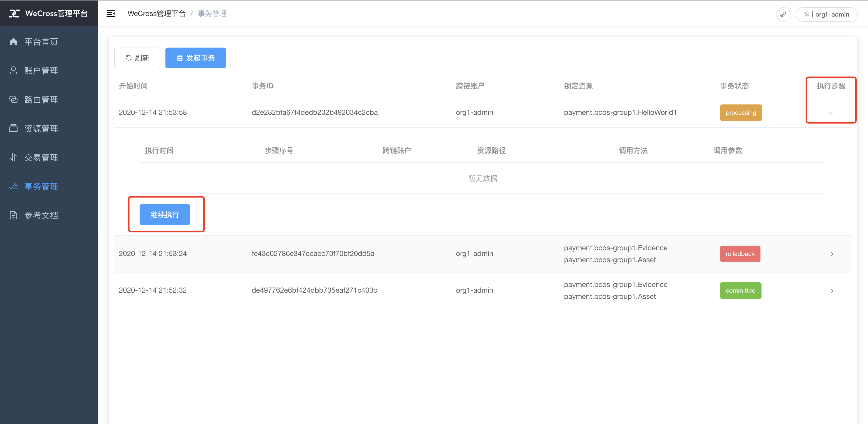868x424 pixels.
Task: Select 资源管理 from the sidebar
Action: 49,129
